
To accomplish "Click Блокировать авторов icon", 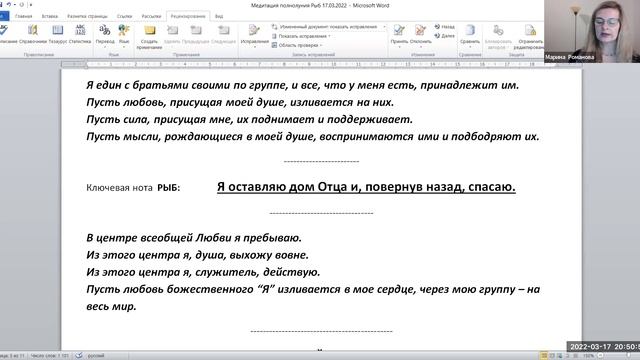I will tap(498, 31).
